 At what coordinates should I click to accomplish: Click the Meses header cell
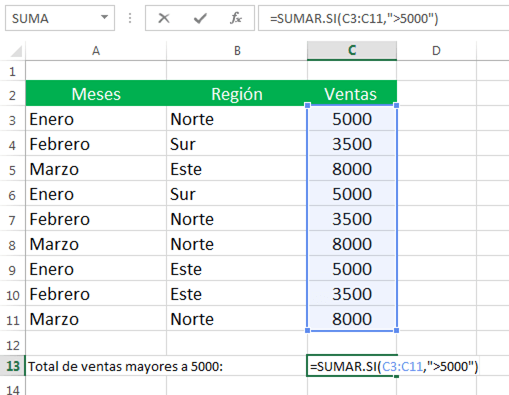[96, 94]
